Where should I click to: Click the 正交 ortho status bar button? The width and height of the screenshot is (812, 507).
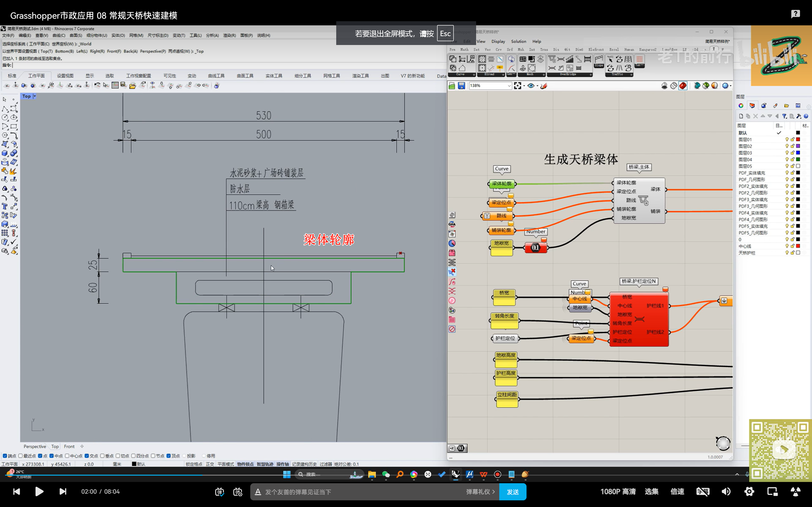click(x=210, y=464)
